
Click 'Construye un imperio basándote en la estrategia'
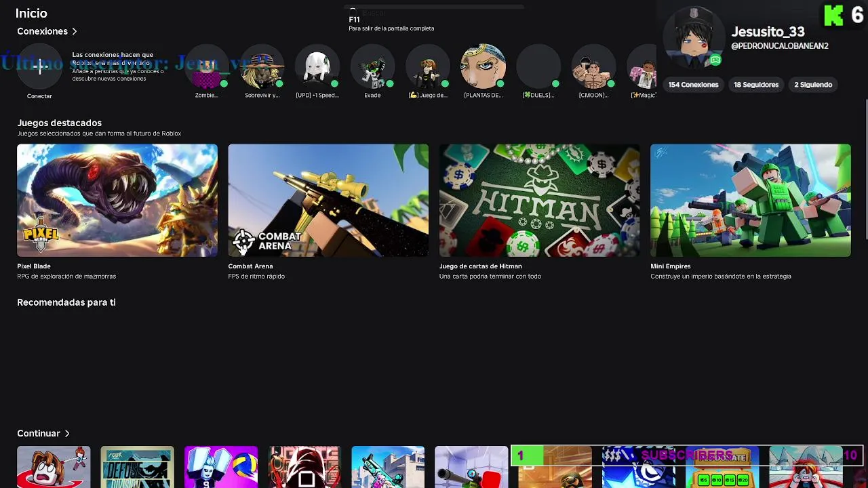(x=721, y=277)
